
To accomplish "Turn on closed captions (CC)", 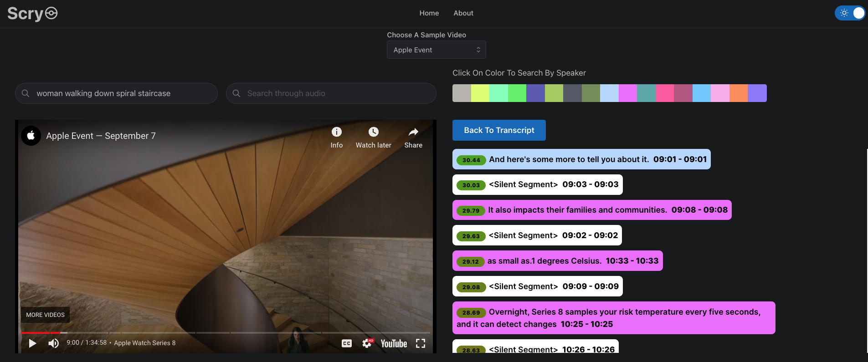I will coord(347,343).
